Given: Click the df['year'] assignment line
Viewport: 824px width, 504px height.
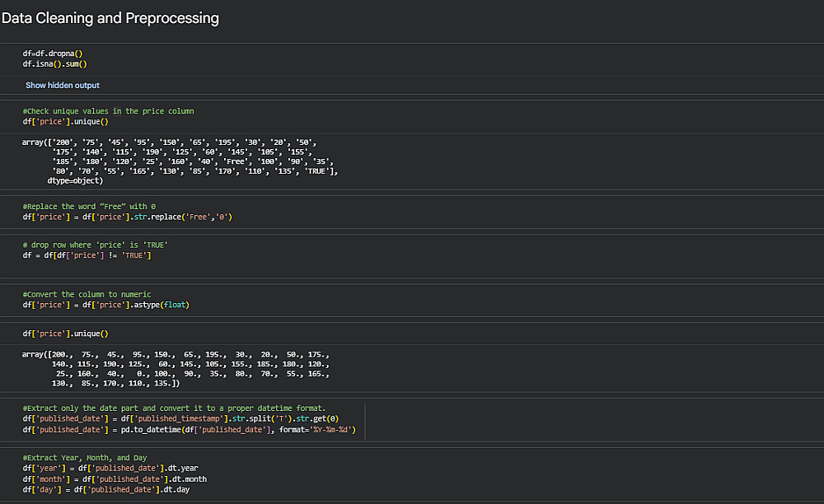Looking at the screenshot, I should [110, 469].
